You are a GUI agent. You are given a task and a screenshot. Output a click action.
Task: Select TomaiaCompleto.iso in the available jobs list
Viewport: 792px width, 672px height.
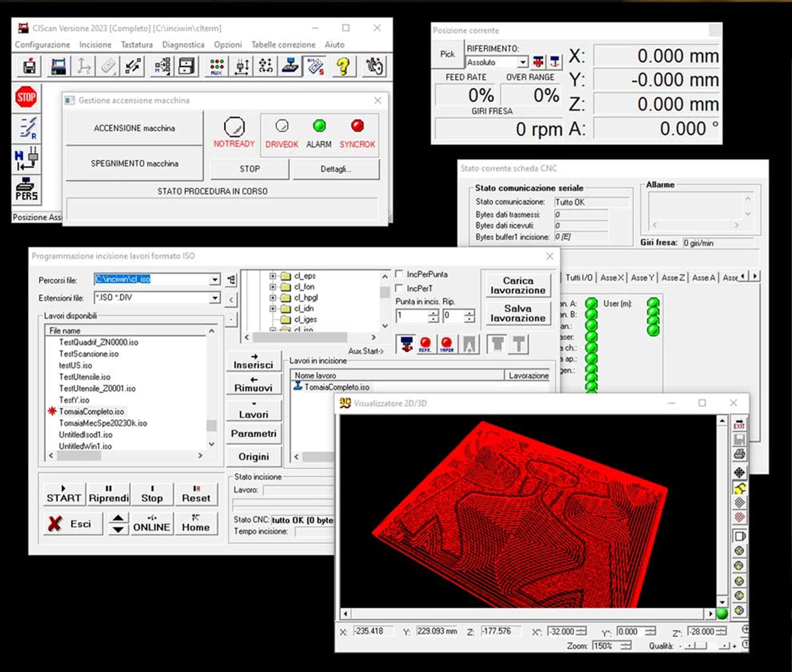tap(91, 412)
